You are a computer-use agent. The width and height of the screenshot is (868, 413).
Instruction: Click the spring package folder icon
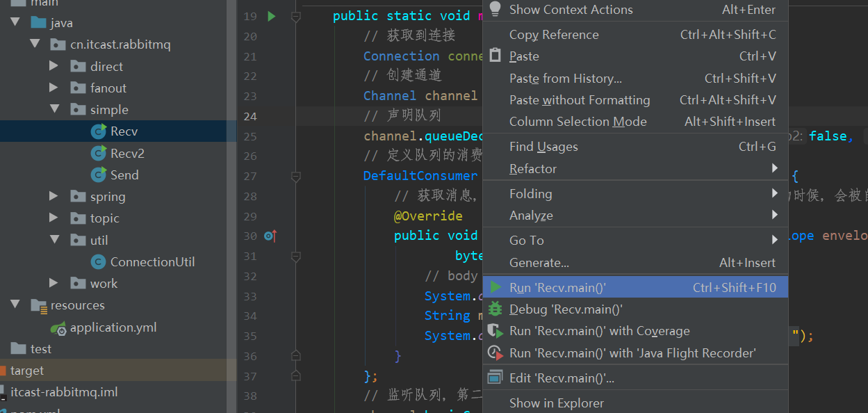pos(78,197)
